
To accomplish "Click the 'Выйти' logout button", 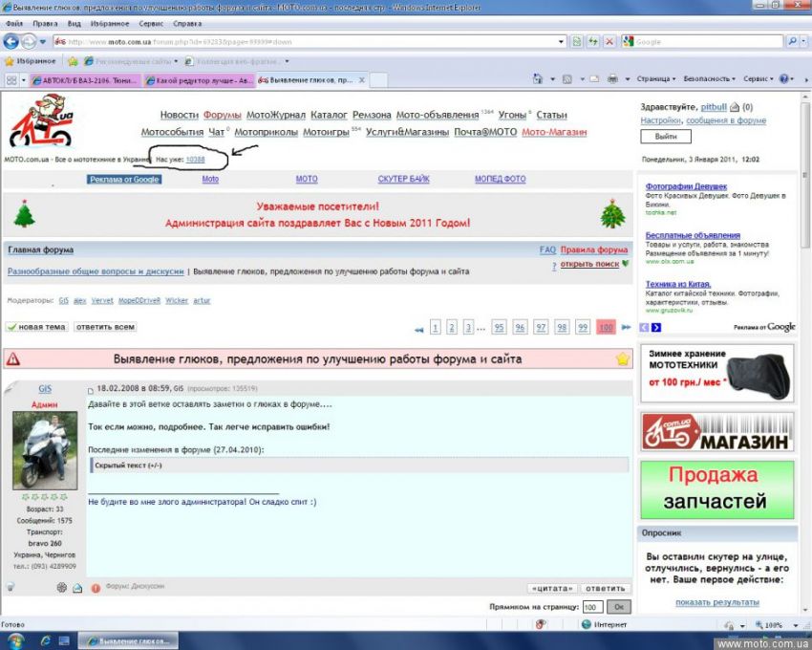I will (x=666, y=137).
